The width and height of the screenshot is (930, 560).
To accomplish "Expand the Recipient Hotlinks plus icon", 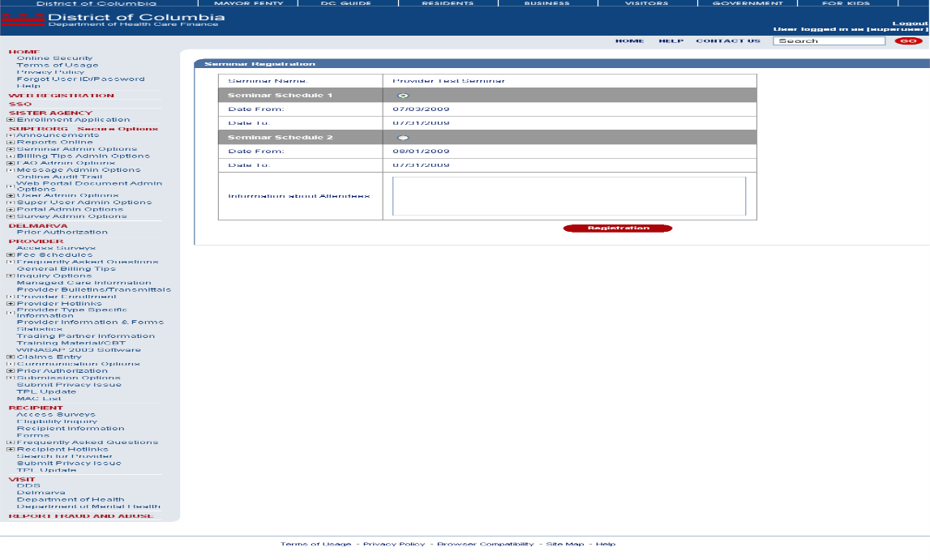I will pyautogui.click(x=11, y=450).
